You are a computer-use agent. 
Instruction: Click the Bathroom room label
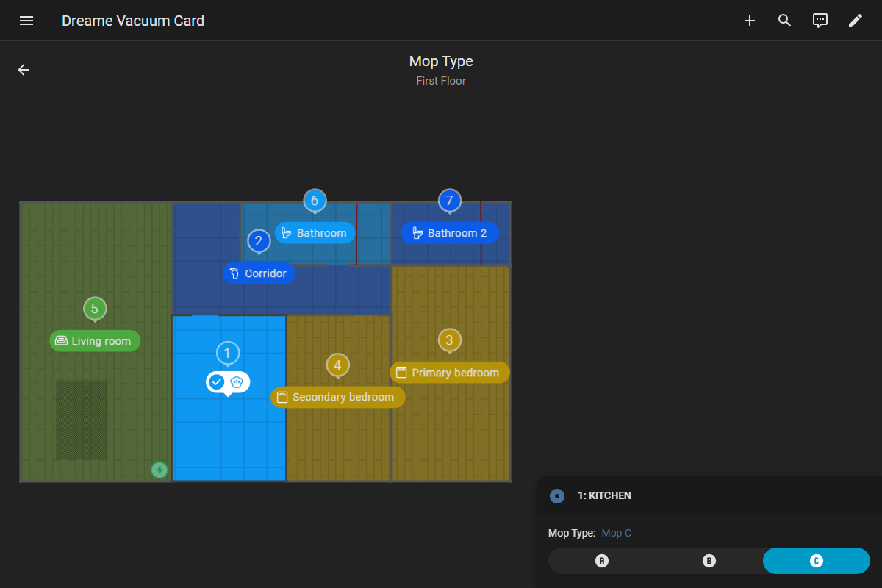[x=315, y=233]
